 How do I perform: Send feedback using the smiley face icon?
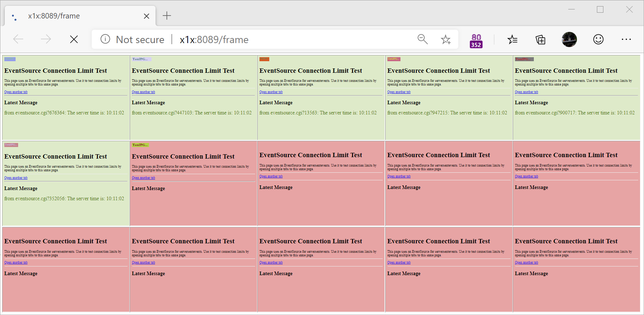point(598,39)
